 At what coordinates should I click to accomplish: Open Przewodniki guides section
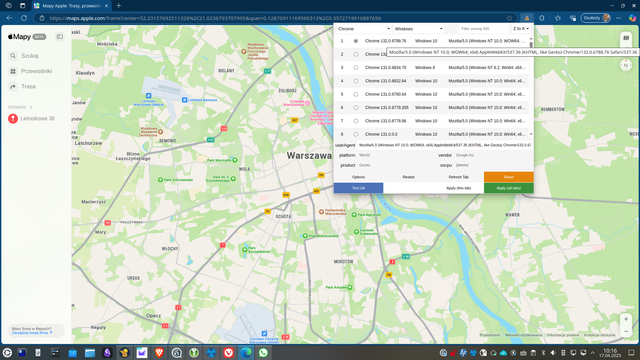tap(36, 71)
